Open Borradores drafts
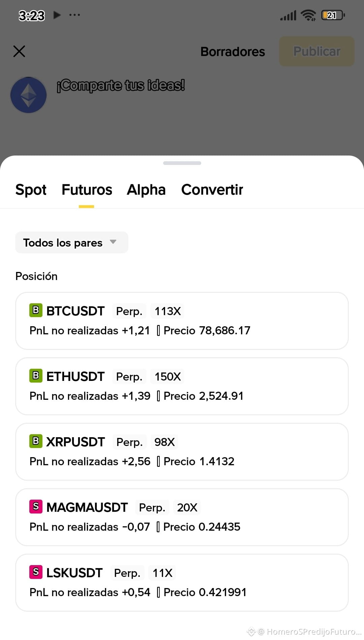Image resolution: width=364 pixels, height=640 pixels. coord(233,52)
